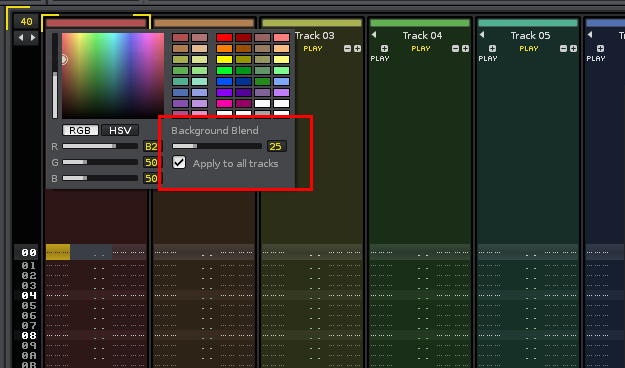Switch color mode to HSV
Image resolution: width=625 pixels, height=368 pixels.
[x=120, y=130]
